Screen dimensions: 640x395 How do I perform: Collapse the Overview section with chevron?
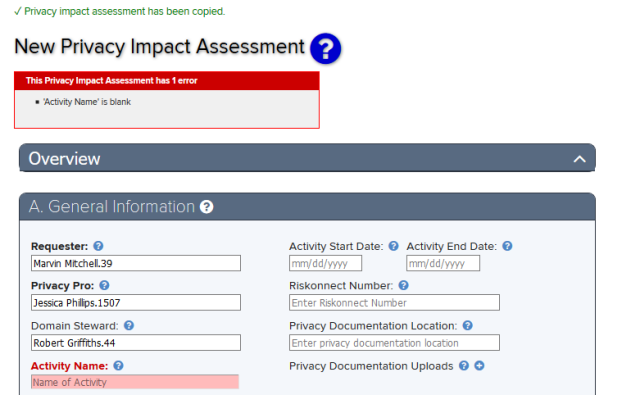pos(580,159)
